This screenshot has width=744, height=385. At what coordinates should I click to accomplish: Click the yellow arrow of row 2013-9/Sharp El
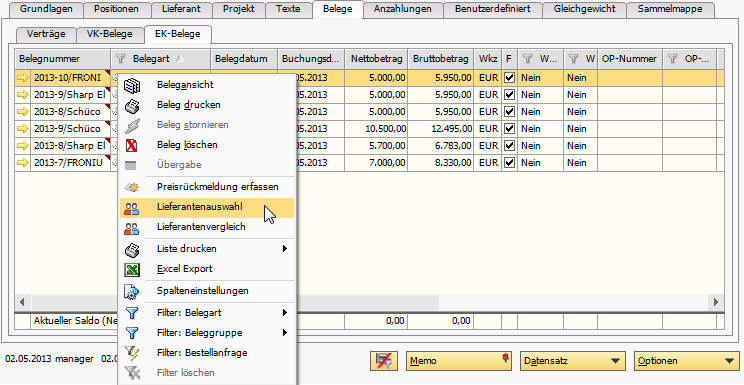click(22, 95)
